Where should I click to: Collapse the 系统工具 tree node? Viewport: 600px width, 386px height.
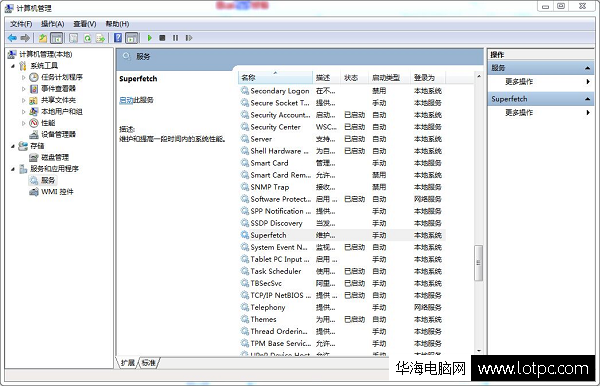coord(13,66)
